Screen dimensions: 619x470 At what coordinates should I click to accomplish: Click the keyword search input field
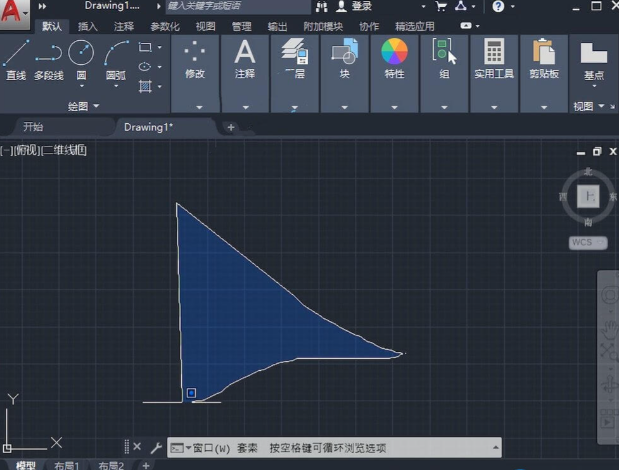coord(238,6)
